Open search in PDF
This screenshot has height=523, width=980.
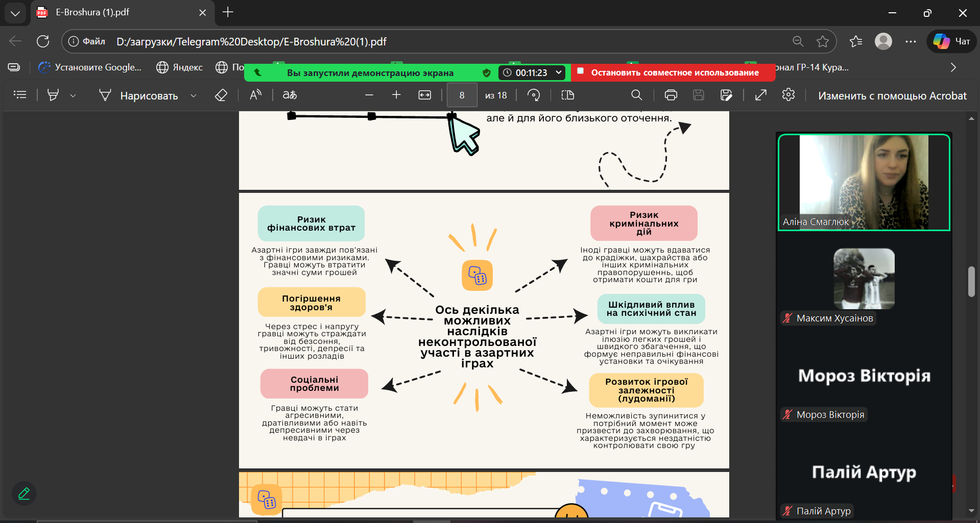coord(636,95)
